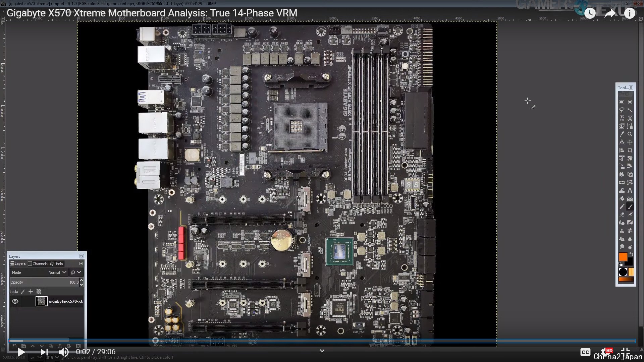
Task: Select the Free Select lasso tool
Action: pos(622,110)
